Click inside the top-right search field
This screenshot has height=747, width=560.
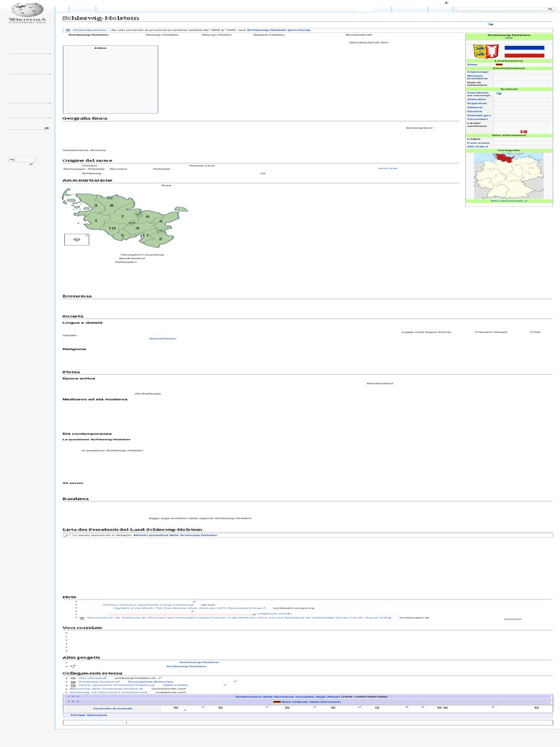coord(499,9)
